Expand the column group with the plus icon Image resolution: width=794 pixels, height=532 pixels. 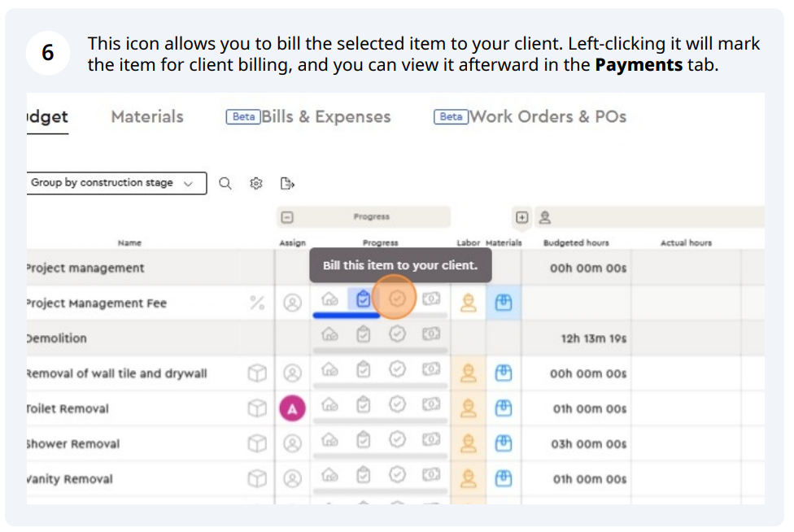tap(521, 217)
